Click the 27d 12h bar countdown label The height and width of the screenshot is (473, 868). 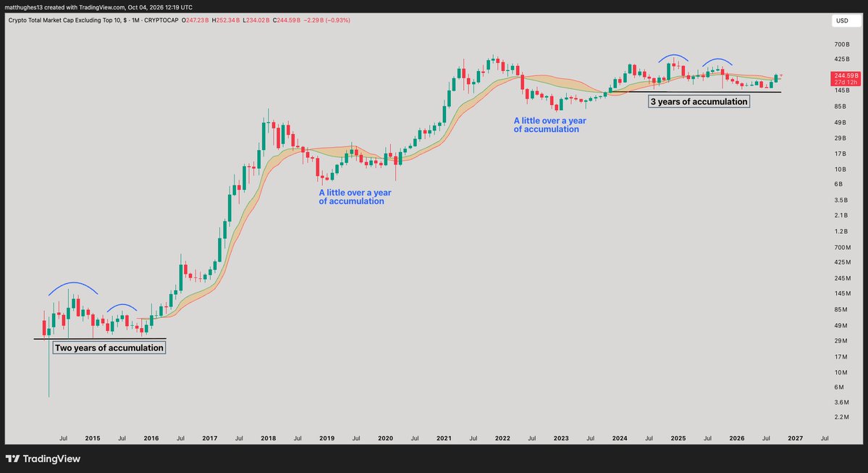coord(846,82)
